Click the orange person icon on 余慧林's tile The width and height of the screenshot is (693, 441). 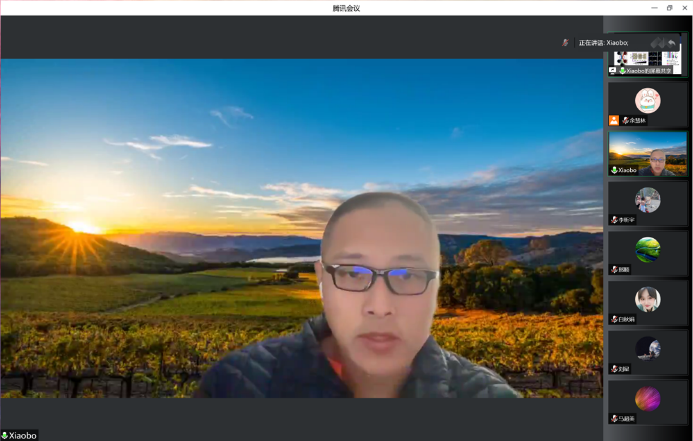(614, 120)
